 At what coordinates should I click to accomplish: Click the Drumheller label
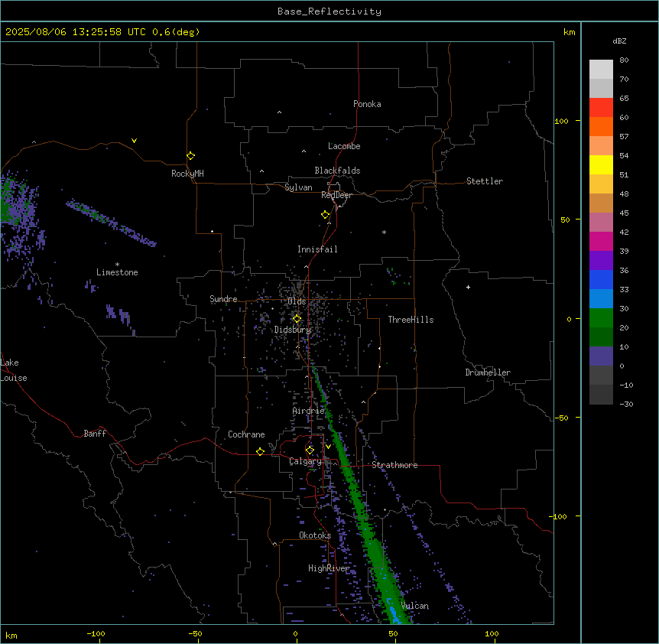point(488,372)
